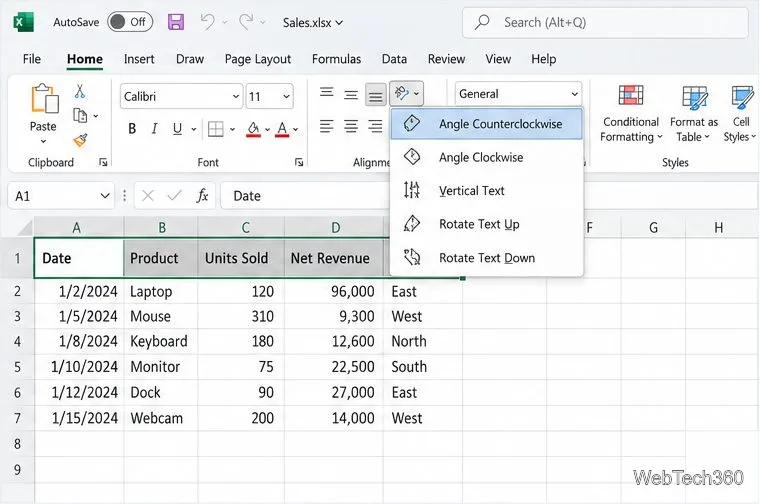
Task: Switch to the Draw tab
Action: pyautogui.click(x=190, y=59)
